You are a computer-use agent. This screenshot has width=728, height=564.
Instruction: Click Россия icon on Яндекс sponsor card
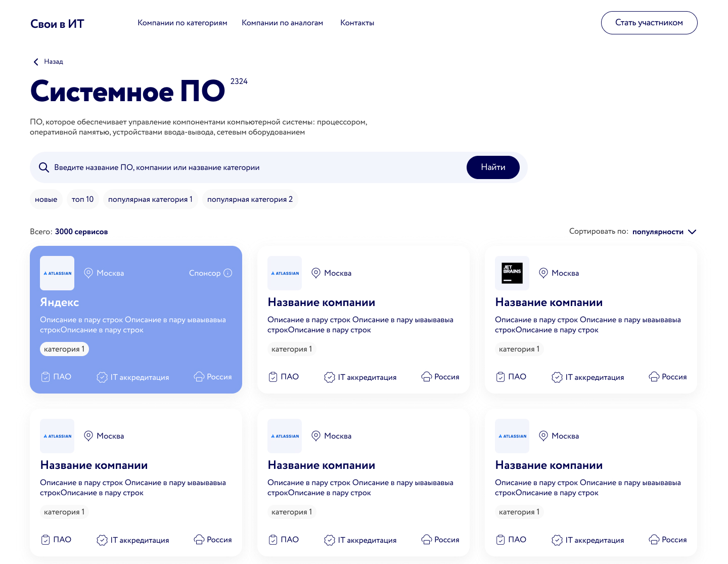(199, 377)
